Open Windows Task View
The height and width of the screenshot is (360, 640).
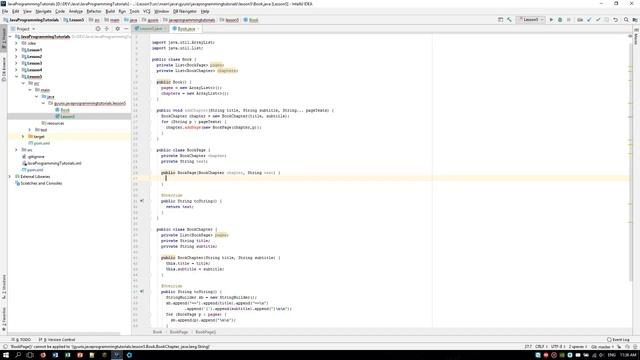point(30,355)
